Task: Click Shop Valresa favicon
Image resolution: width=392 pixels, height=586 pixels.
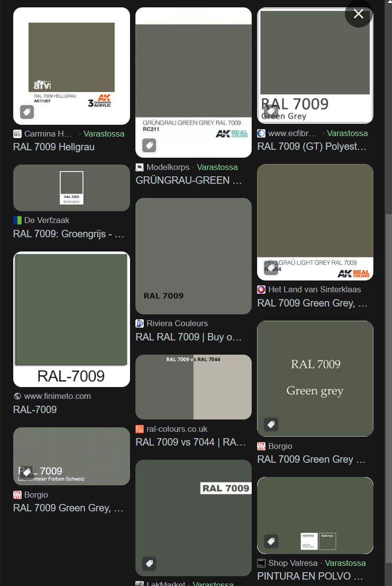Action: point(261,563)
